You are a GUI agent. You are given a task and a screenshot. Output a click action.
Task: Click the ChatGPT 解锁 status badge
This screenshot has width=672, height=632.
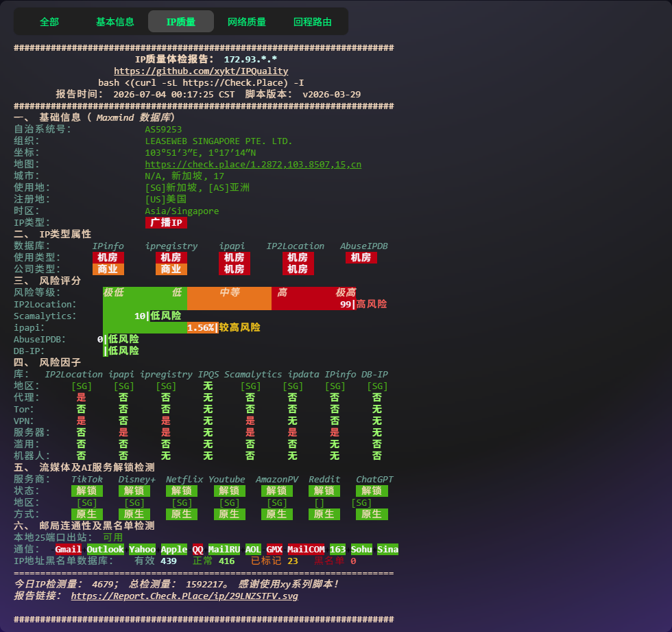pyautogui.click(x=372, y=491)
